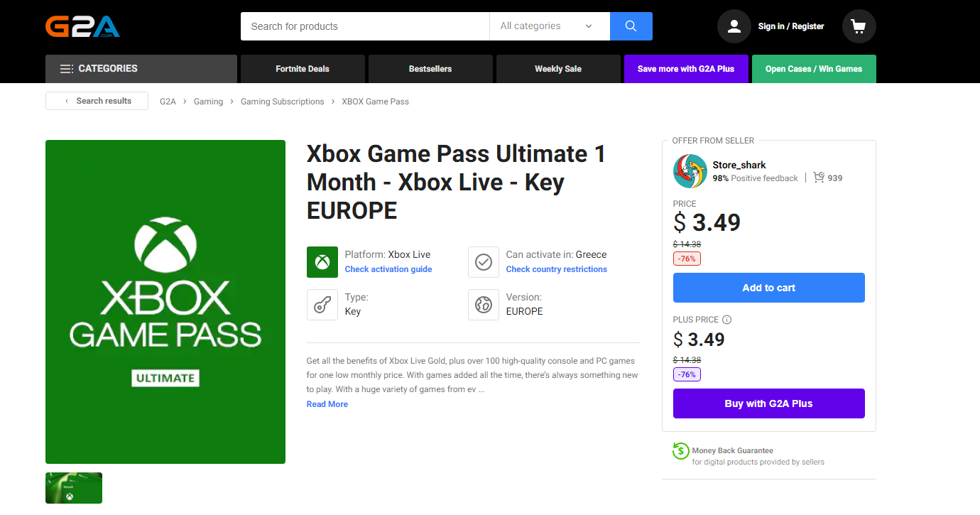The image size is (980, 515).
Task: Open the Store_shark seller avatar
Action: 690,171
